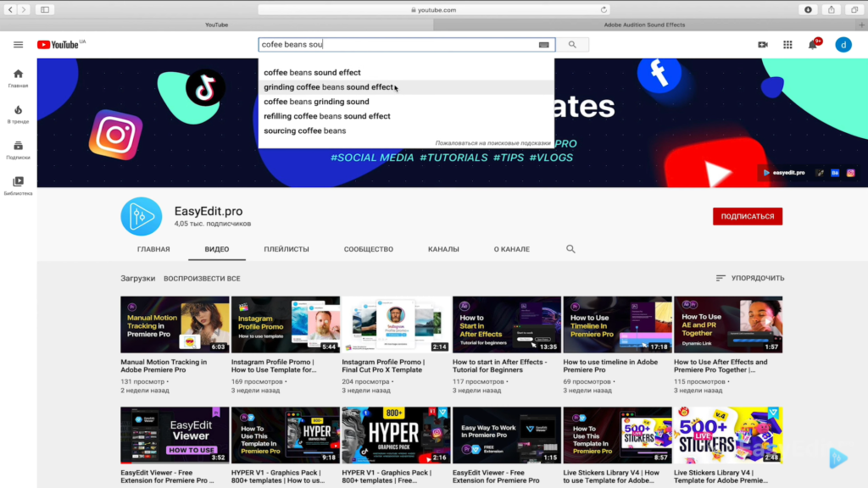This screenshot has width=868, height=488.
Task: Open the Instagram link on the channel banner
Action: tap(851, 173)
